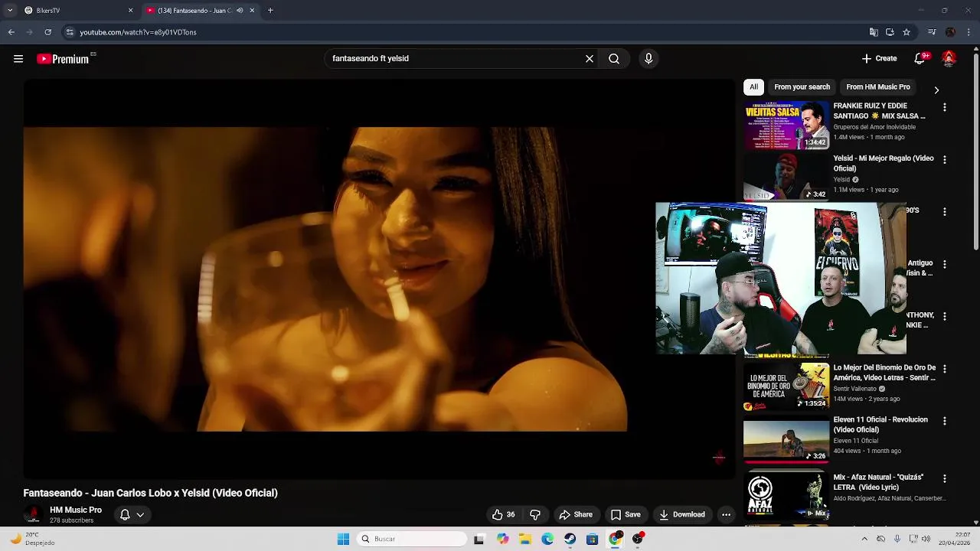This screenshot has height=551, width=980.
Task: Save video to a playlist
Action: 626,514
